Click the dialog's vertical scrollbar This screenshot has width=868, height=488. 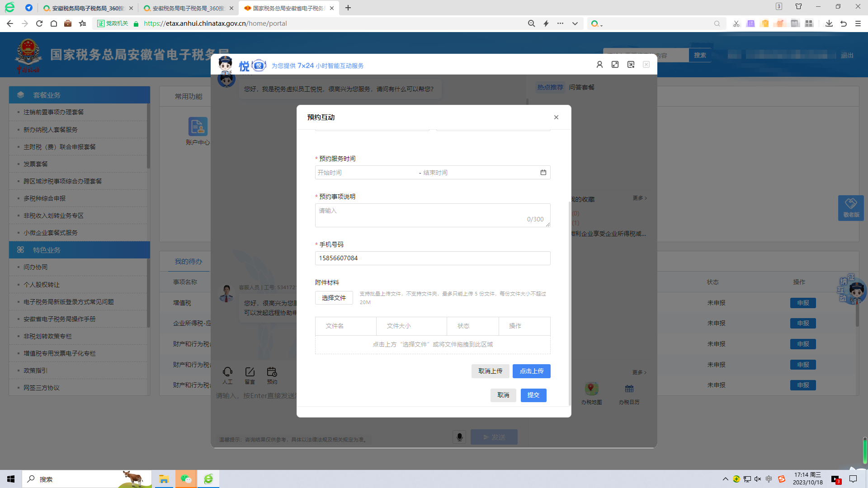569,303
